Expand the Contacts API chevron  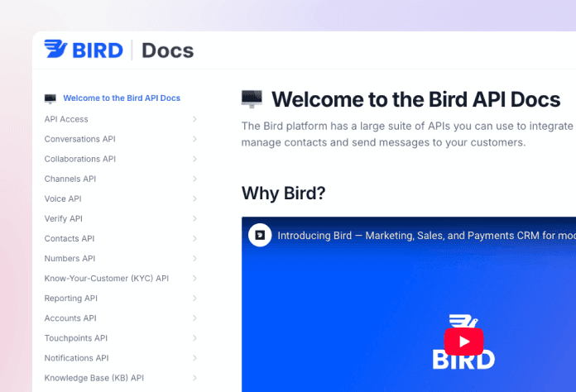tap(194, 238)
